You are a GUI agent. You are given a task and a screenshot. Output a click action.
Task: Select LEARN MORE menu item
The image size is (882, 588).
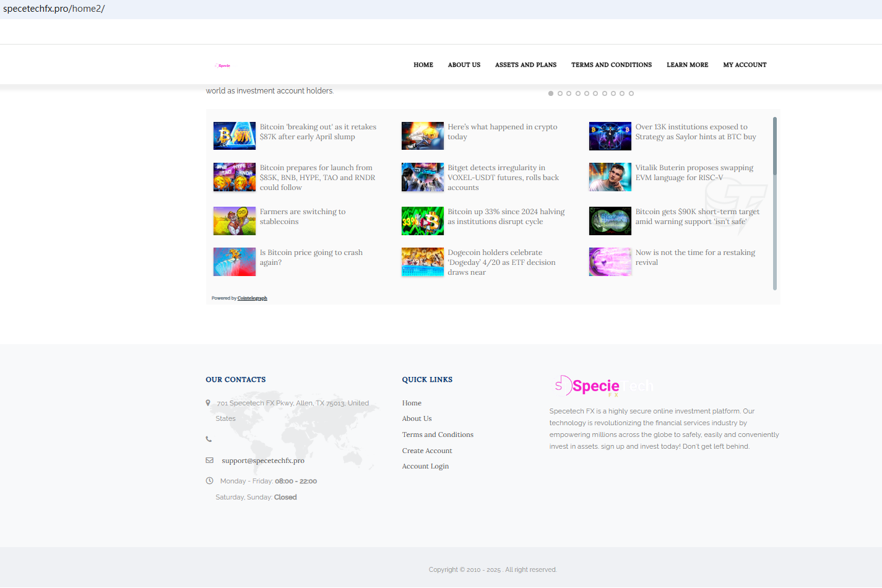pyautogui.click(x=687, y=65)
